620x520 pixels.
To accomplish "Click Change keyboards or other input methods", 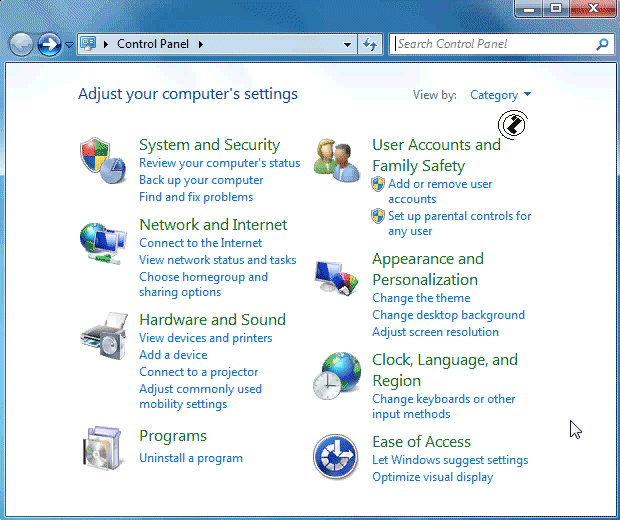I will 444,406.
